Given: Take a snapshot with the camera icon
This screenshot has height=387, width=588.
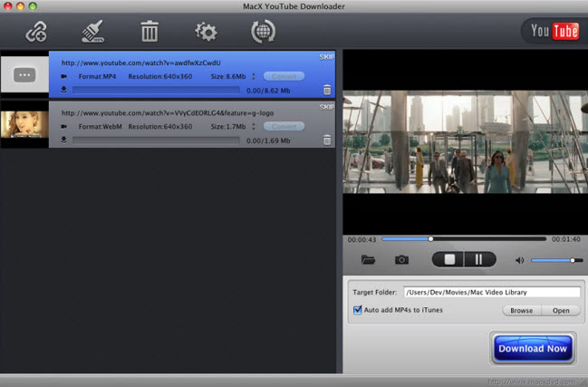Looking at the screenshot, I should tap(401, 259).
